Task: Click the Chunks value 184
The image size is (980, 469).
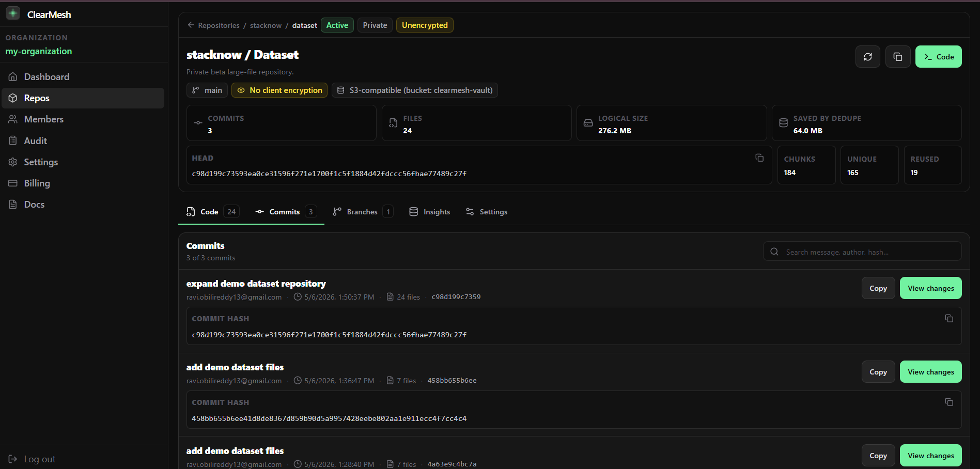Action: tap(790, 173)
